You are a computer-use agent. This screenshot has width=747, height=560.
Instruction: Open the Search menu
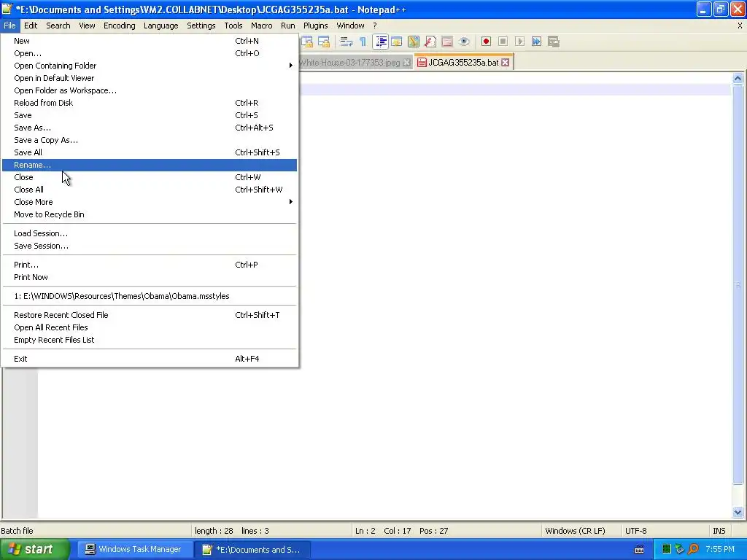[58, 26]
